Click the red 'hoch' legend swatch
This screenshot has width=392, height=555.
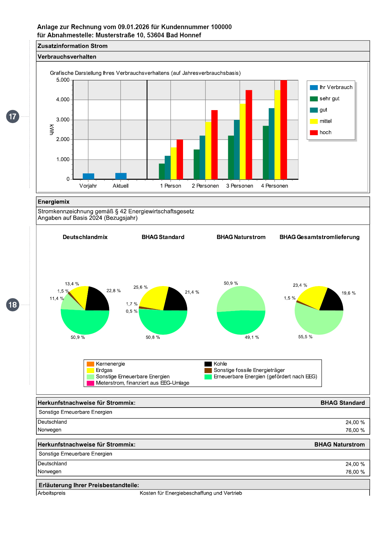(x=314, y=133)
